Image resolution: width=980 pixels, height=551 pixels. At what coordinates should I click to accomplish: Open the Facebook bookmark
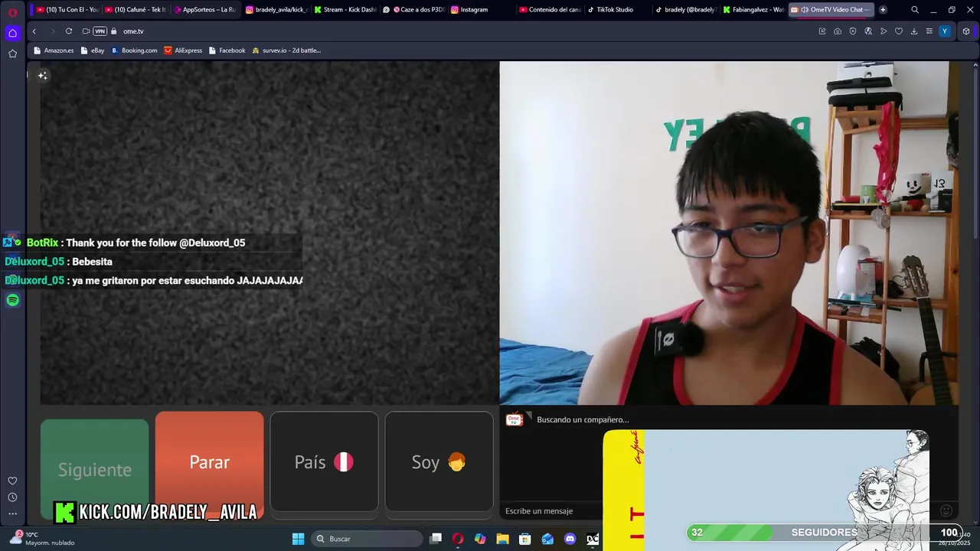227,51
